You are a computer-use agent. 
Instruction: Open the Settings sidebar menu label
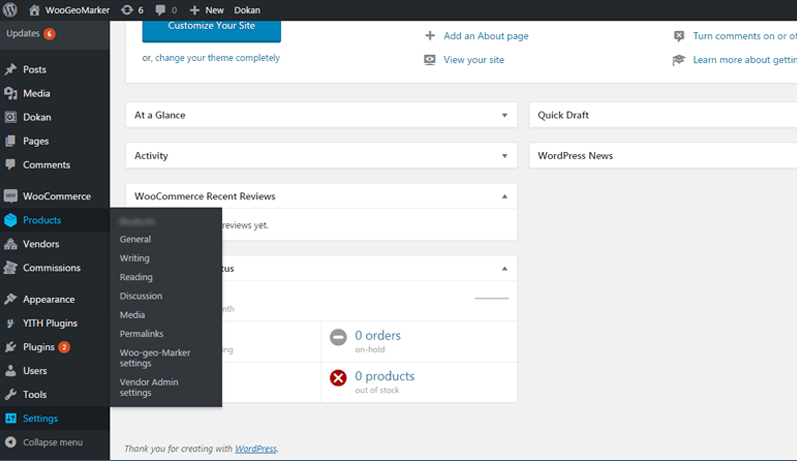pyautogui.click(x=40, y=418)
